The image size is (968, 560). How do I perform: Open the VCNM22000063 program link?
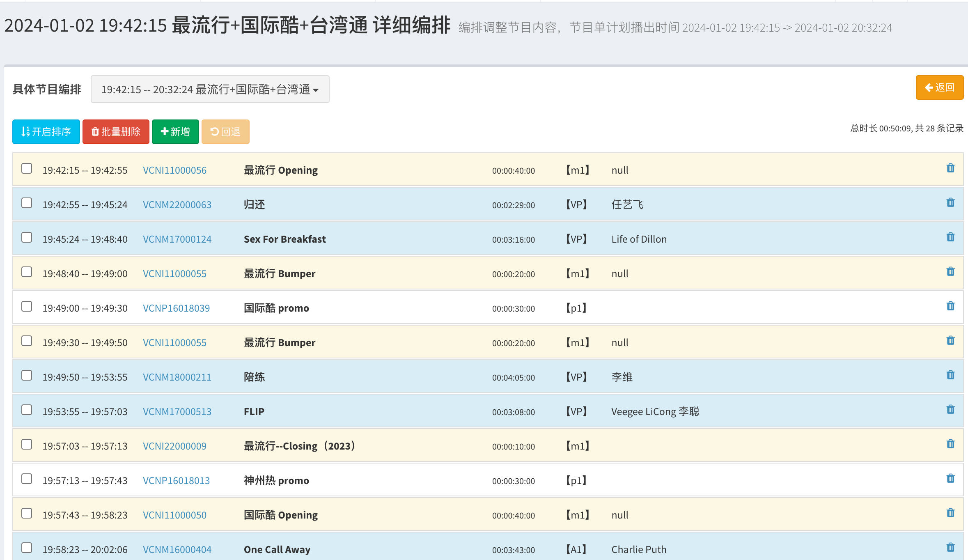click(x=177, y=205)
